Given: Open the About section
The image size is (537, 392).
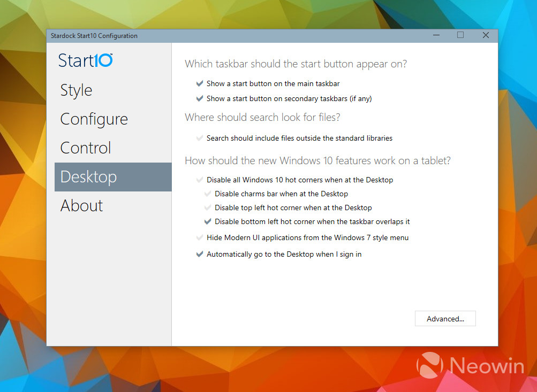Looking at the screenshot, I should 81,205.
